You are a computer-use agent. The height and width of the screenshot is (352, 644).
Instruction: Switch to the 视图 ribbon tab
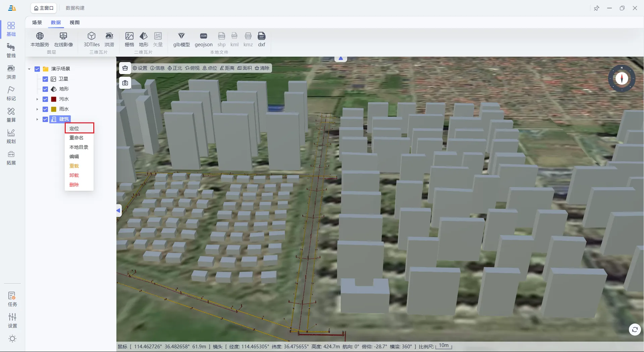[x=74, y=22]
